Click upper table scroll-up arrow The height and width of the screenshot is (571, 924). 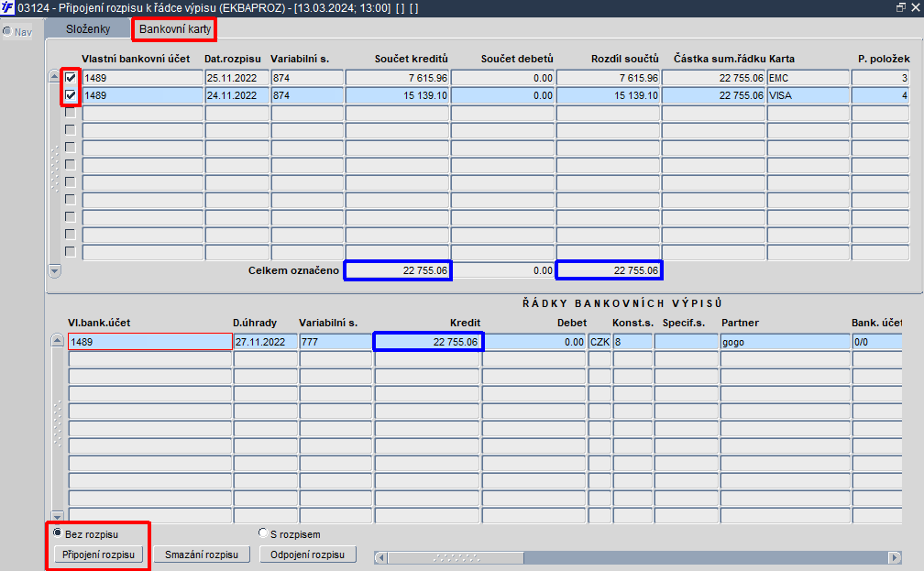coord(54,76)
